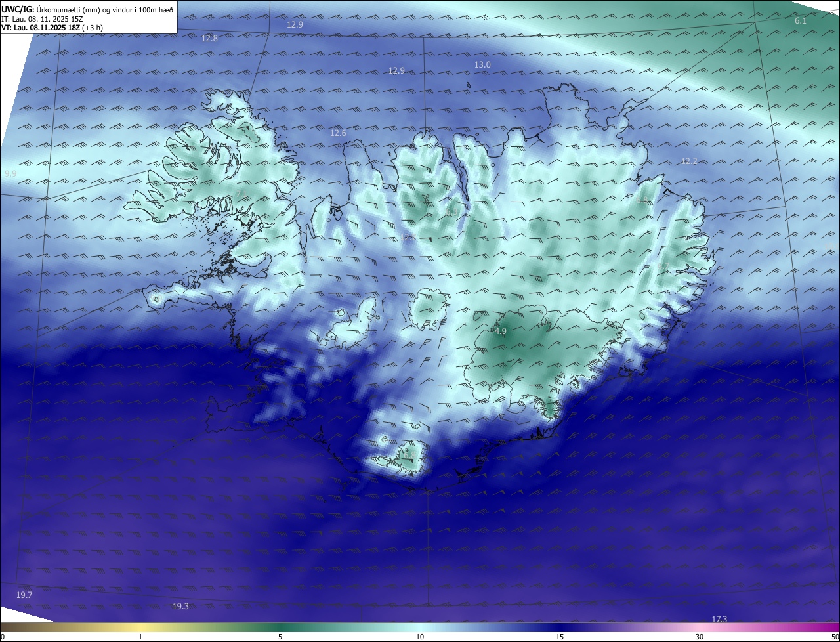Select the 6.1 value label
The width and height of the screenshot is (840, 642).
pos(801,22)
